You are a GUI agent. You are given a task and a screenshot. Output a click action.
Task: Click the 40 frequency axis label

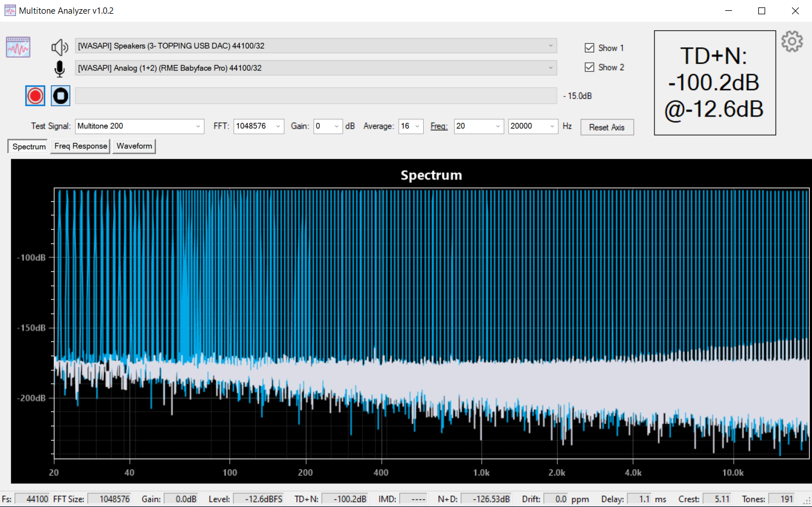[x=130, y=473]
